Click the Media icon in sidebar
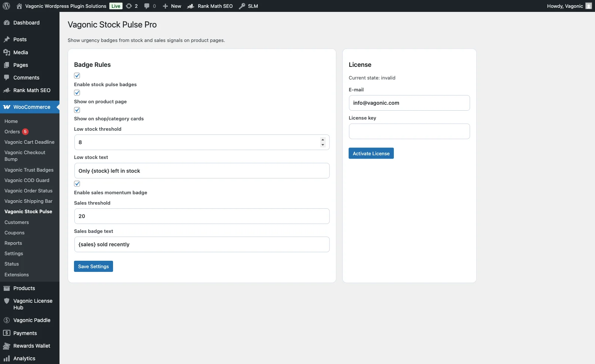The width and height of the screenshot is (595, 364). tap(7, 52)
